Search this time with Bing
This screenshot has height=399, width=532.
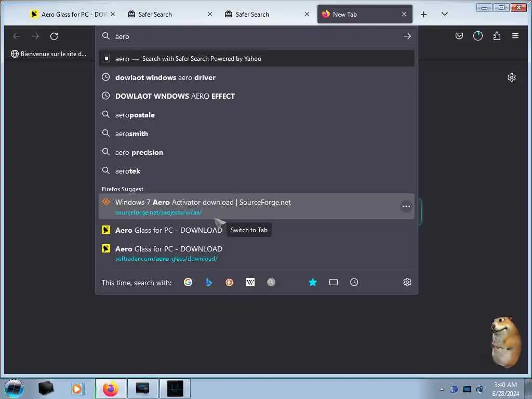coord(209,282)
